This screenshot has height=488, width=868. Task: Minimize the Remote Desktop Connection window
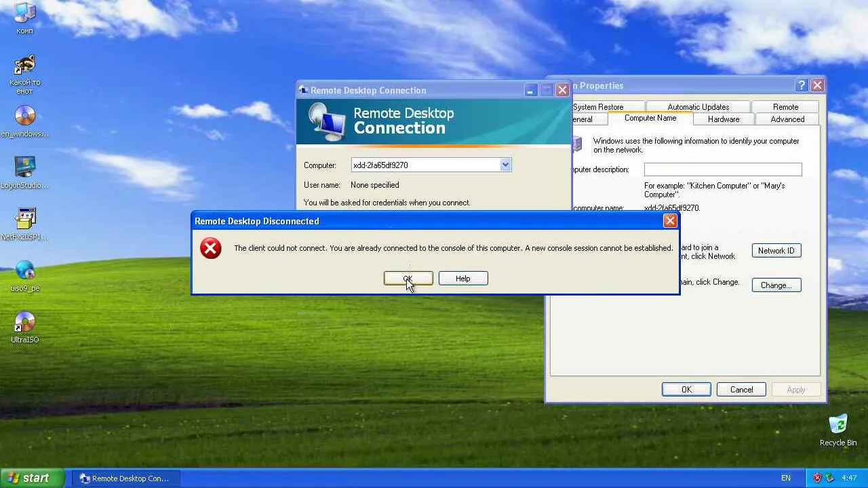click(x=531, y=90)
